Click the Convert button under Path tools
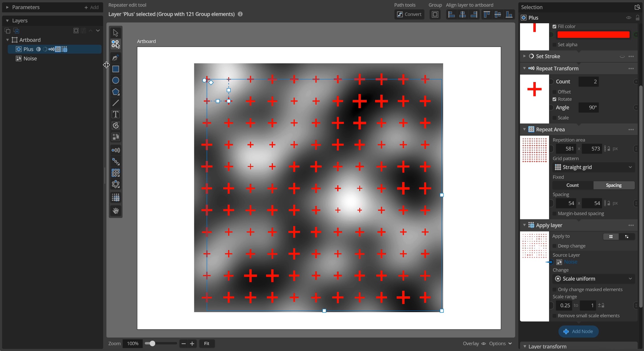Viewport: 644px width, 351px height. [409, 14]
